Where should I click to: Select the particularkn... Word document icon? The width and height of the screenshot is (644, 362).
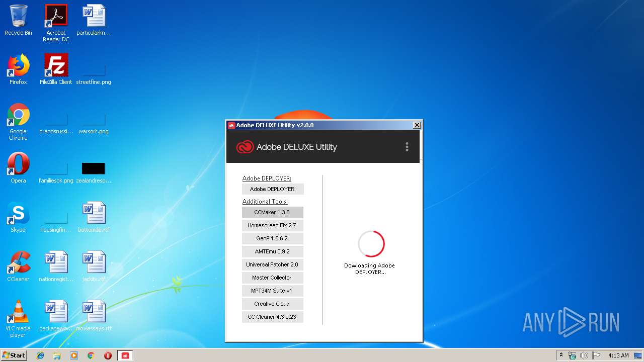[94, 20]
